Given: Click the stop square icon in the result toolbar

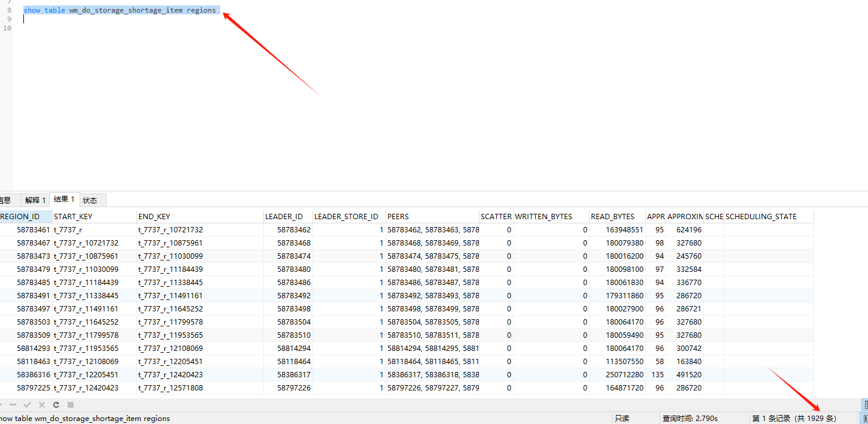Looking at the screenshot, I should [x=70, y=405].
